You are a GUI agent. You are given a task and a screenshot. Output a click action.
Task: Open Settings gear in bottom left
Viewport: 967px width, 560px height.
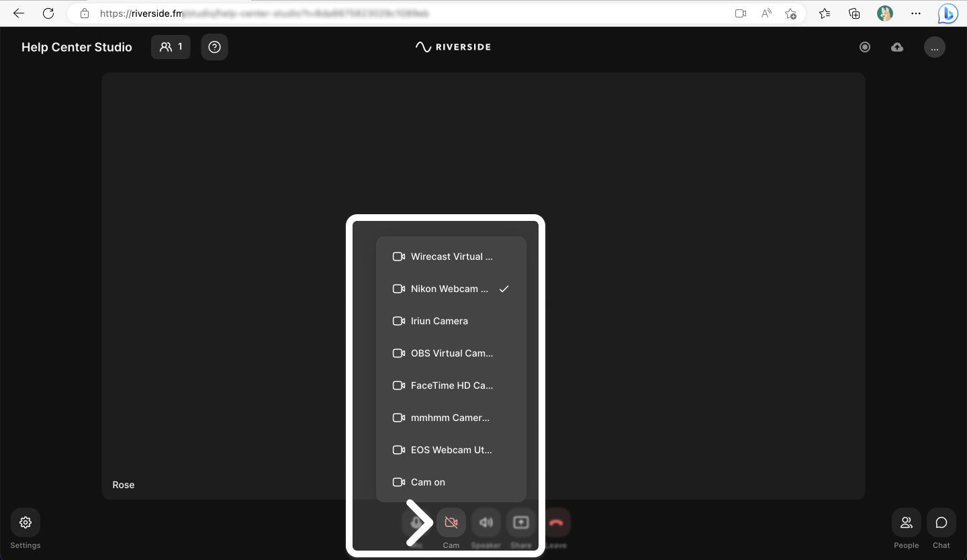[x=26, y=522]
